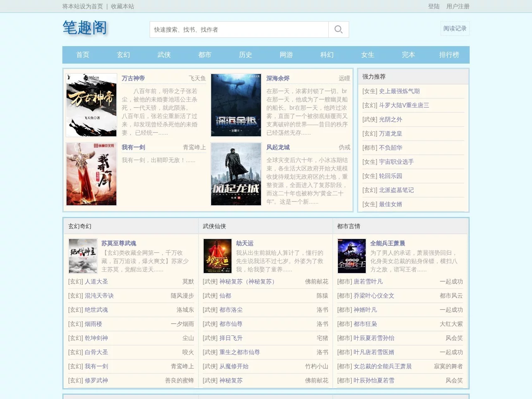Open 万古神帝 book cover image
Viewport: 532px width, 399px height.
tap(91, 105)
